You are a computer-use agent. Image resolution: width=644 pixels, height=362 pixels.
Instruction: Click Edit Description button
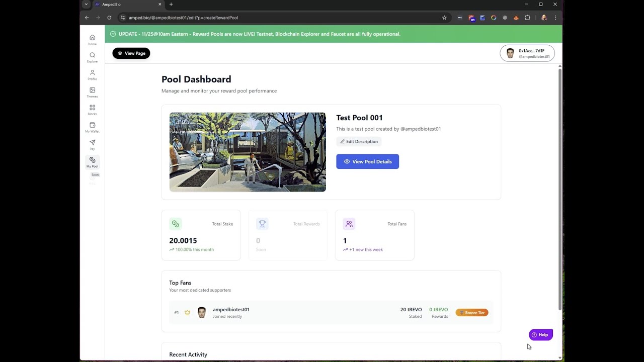point(359,142)
